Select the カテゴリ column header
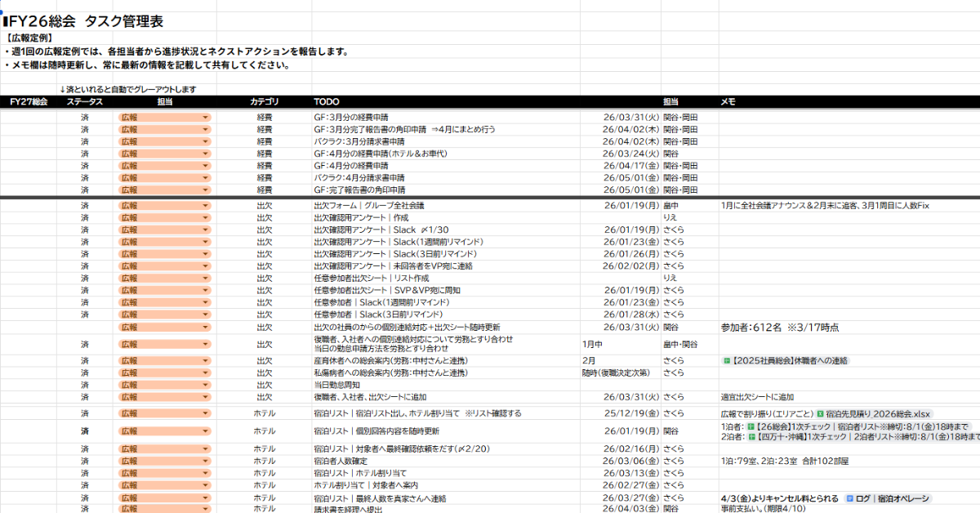 click(265, 102)
